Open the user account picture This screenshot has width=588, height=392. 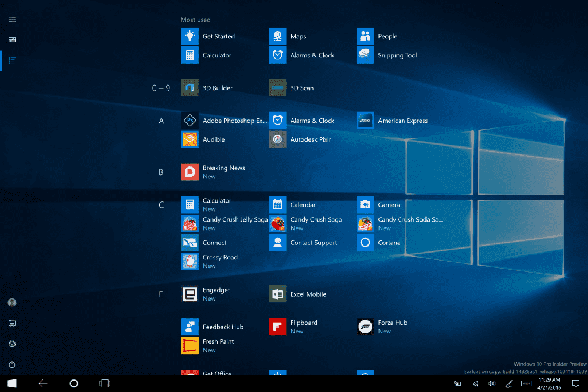click(x=11, y=302)
